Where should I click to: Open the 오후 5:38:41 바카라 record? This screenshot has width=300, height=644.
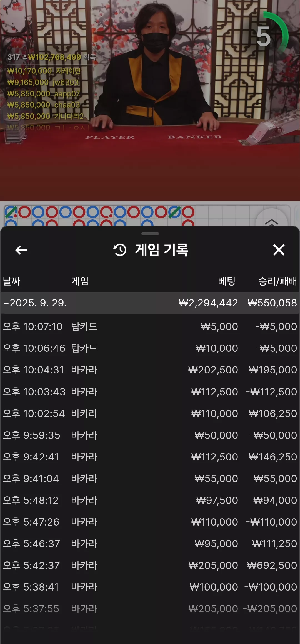[150, 587]
